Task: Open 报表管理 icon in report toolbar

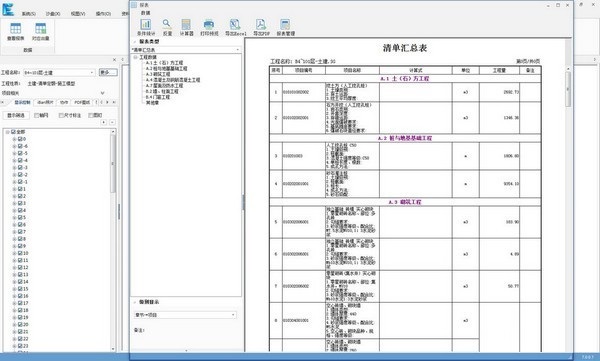Action: click(285, 25)
